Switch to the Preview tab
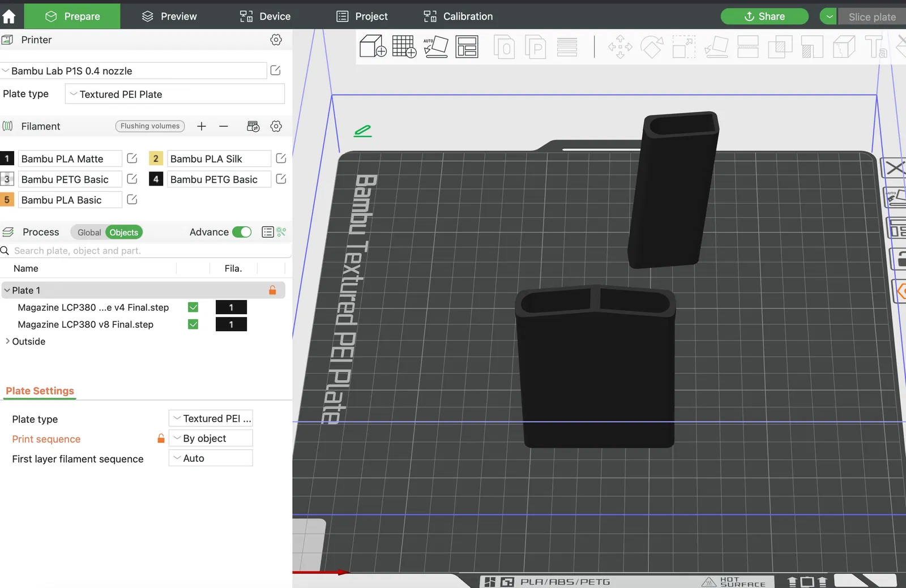906x588 pixels. [x=169, y=16]
